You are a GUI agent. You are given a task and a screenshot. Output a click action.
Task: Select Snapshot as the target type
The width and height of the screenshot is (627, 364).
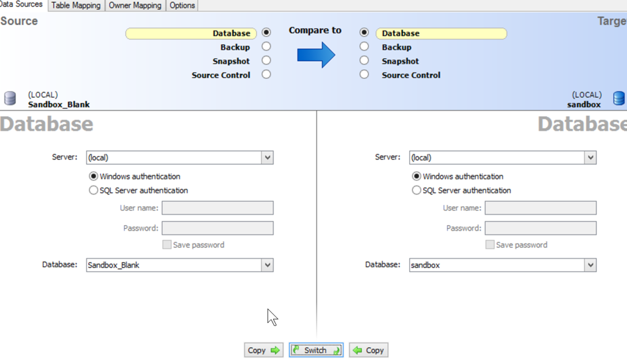tap(364, 61)
